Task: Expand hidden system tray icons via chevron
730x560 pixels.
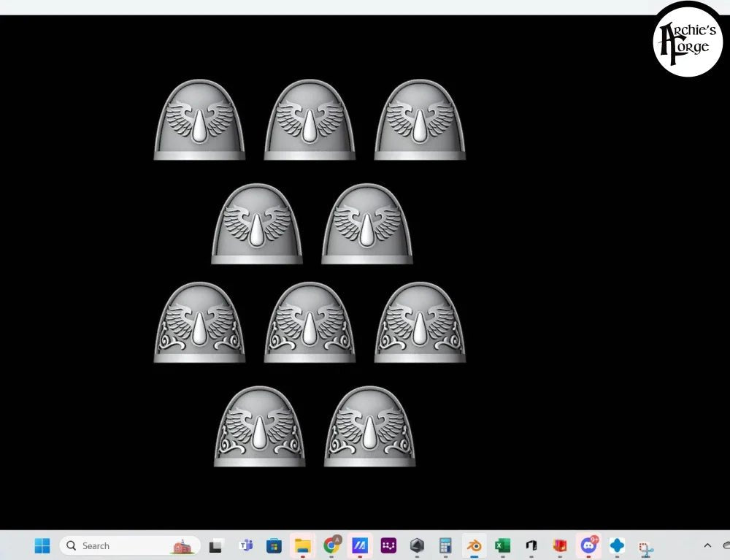Action: [707, 545]
